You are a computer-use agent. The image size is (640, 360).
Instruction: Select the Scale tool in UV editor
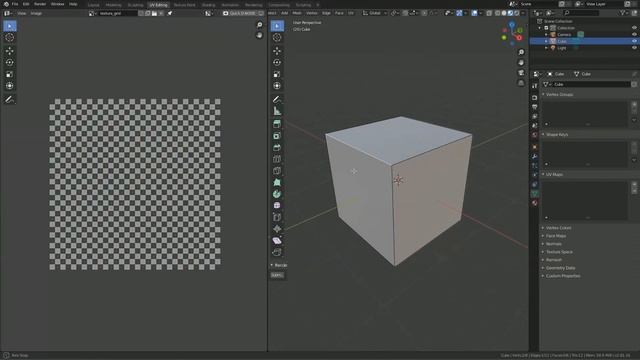10,74
